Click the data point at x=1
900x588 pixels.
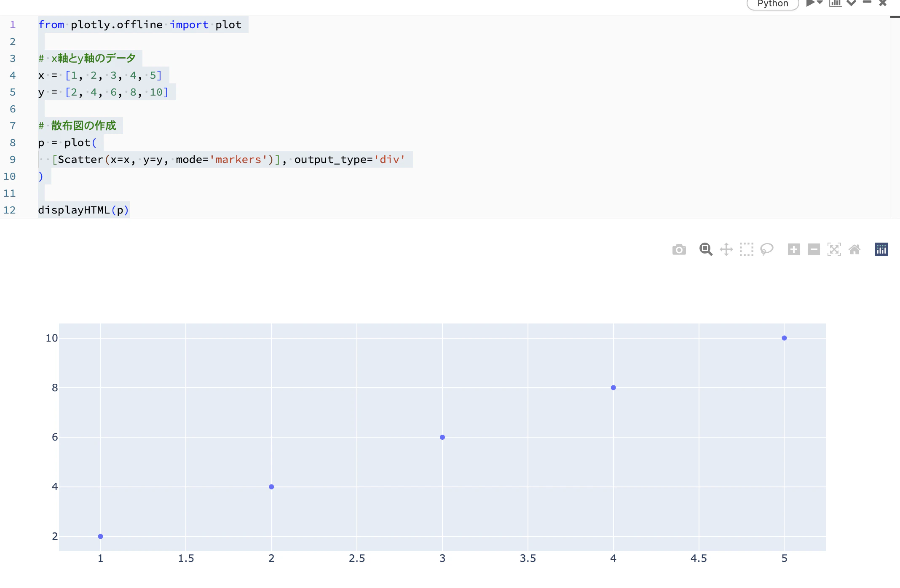(x=100, y=536)
